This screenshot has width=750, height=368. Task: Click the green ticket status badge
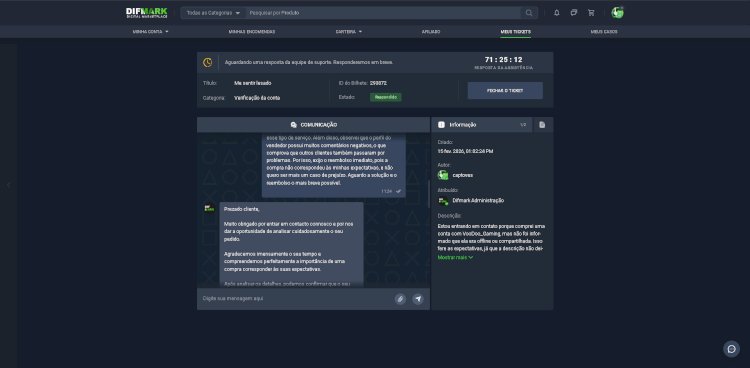(386, 97)
